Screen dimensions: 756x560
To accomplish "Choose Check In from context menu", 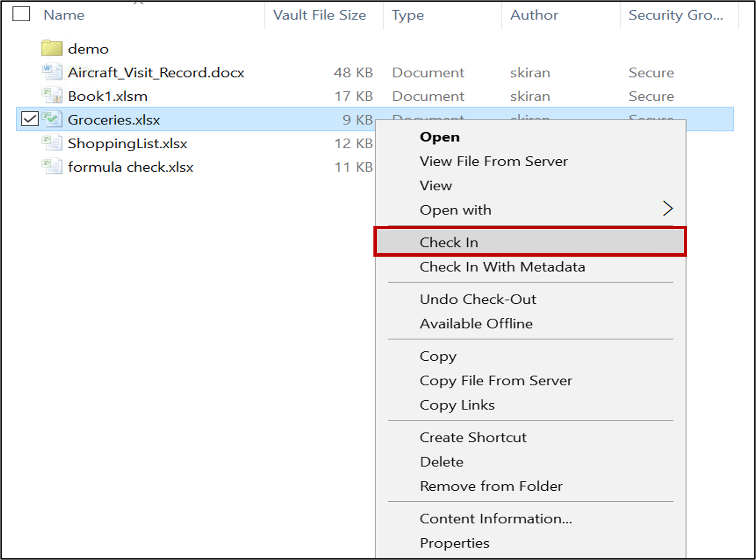I will (x=448, y=242).
